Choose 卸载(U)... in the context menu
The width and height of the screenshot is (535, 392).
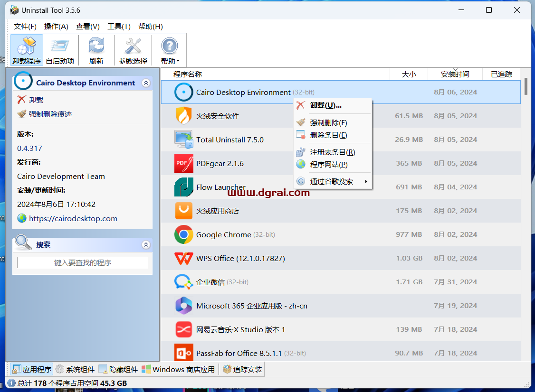333,105
